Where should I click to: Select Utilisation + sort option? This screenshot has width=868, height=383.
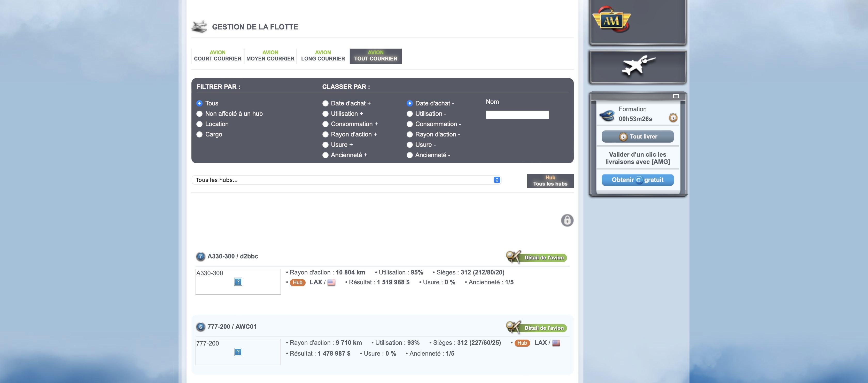326,114
